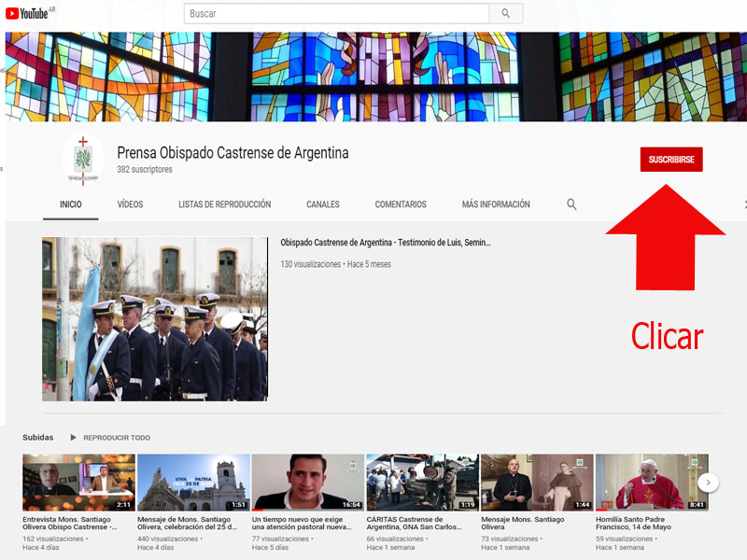The height and width of the screenshot is (560, 747).
Task: Play the featured video with navy officers
Action: tap(155, 319)
